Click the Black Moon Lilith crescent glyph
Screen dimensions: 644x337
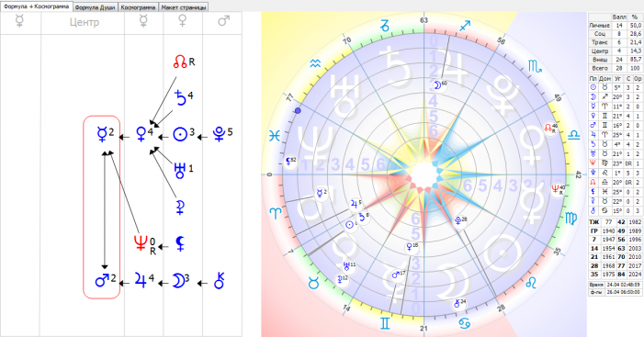(179, 243)
